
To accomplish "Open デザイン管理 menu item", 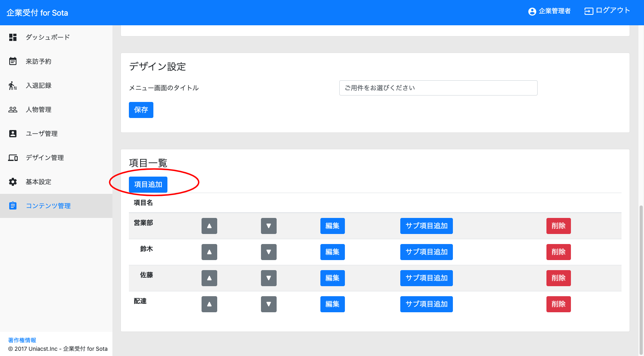I will 56,158.
